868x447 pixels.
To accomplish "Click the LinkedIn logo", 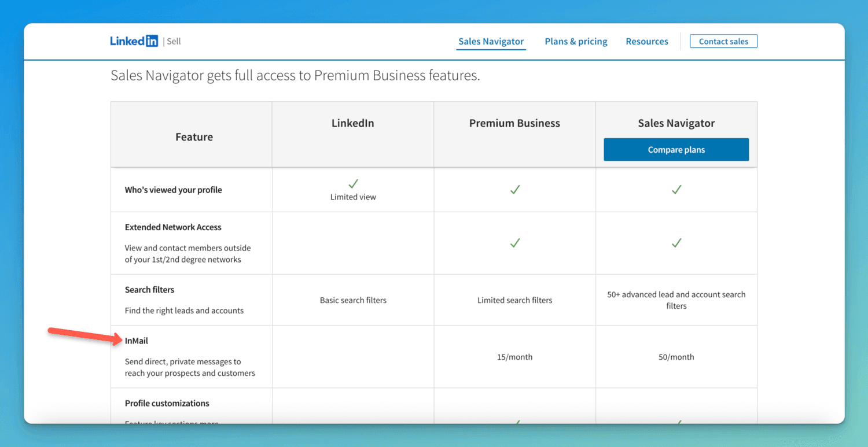I will pos(134,40).
